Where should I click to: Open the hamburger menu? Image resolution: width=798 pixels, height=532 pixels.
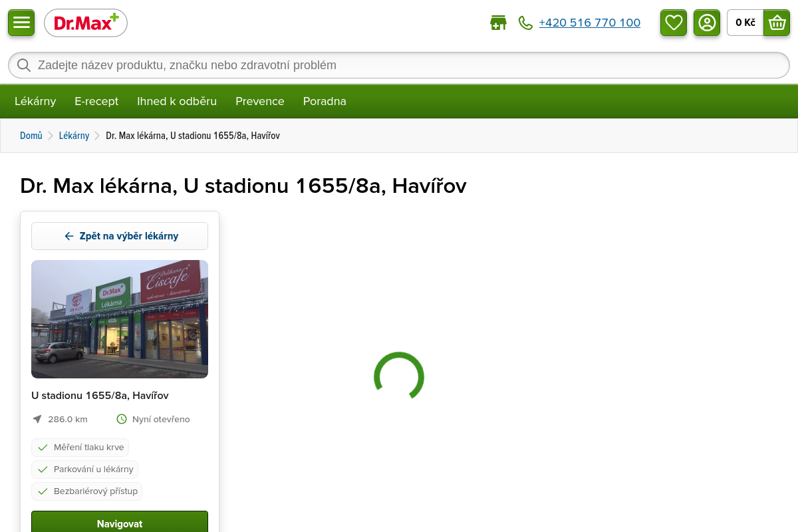click(21, 23)
